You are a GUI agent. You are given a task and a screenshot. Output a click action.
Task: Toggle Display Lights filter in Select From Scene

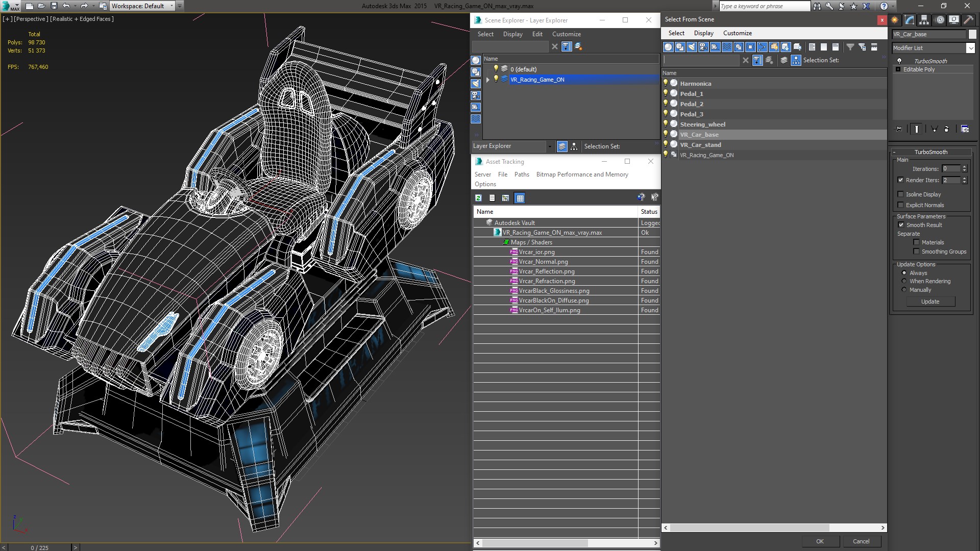(x=692, y=47)
